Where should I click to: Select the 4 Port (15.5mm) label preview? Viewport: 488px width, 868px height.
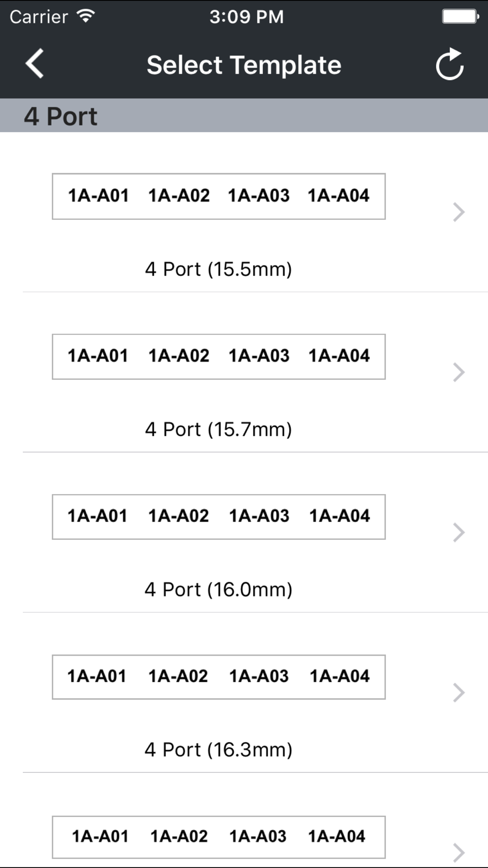(219, 196)
